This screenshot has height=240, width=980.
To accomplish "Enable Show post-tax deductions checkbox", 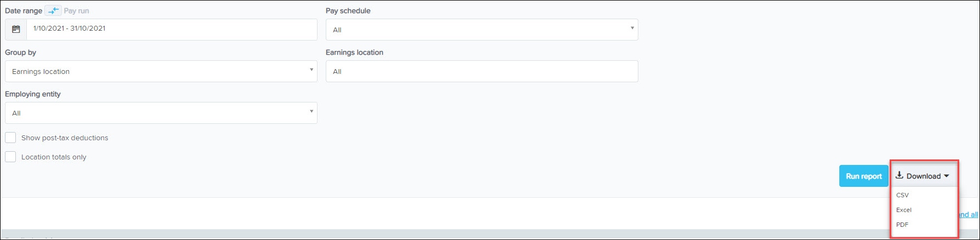I will coord(10,138).
